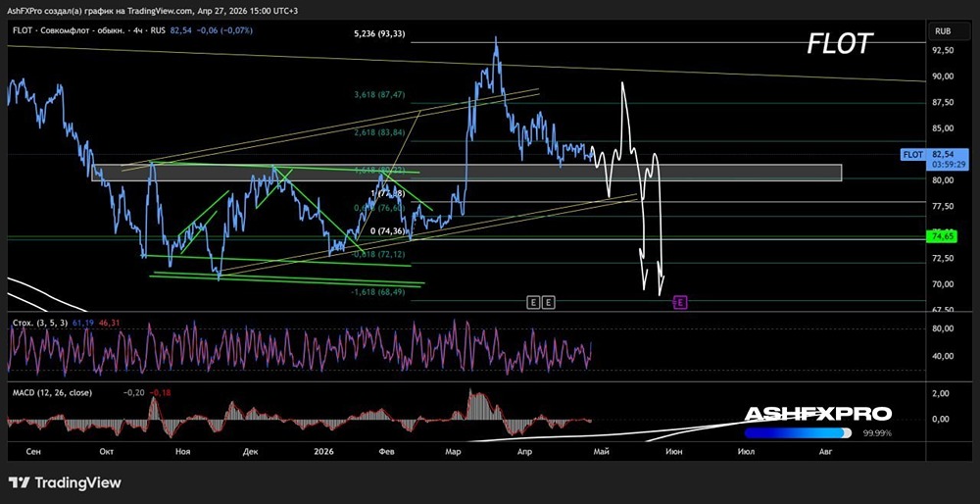Click Мар on the time axis
This screenshot has height=504, width=980.
point(453,451)
